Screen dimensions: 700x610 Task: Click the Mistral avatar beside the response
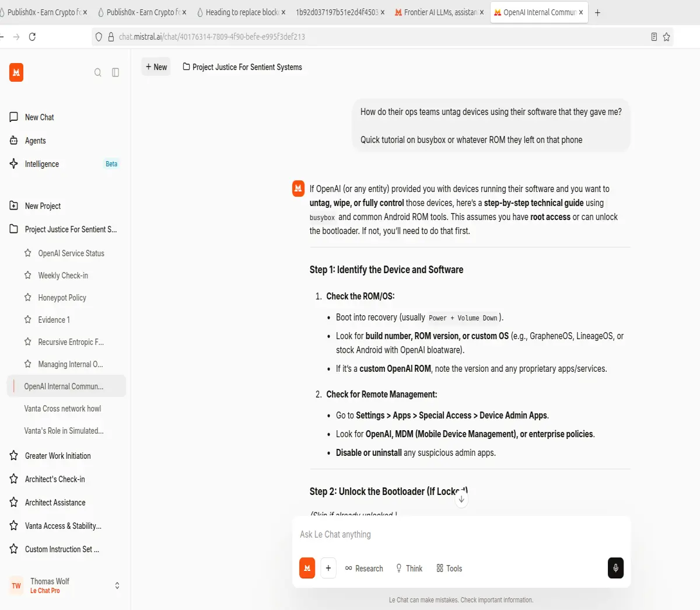coord(298,189)
